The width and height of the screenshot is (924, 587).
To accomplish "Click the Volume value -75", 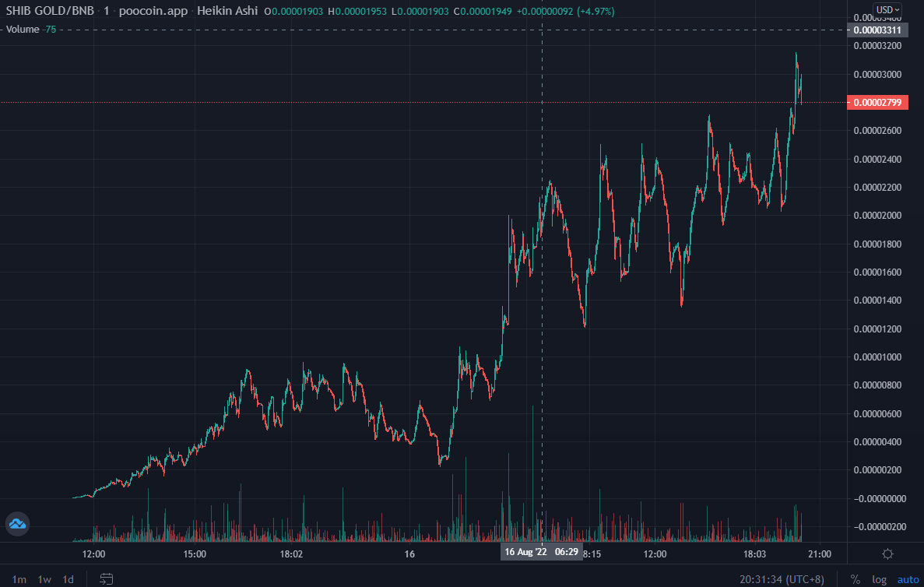I will pyautogui.click(x=50, y=29).
